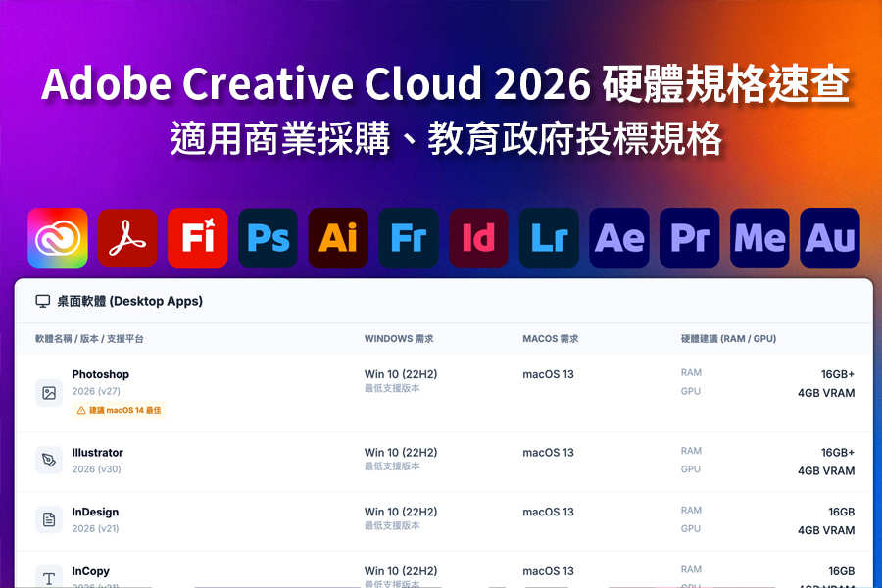Viewport: 882px width, 588px height.
Task: Click the document icon in InDesign row
Action: pos(49,519)
